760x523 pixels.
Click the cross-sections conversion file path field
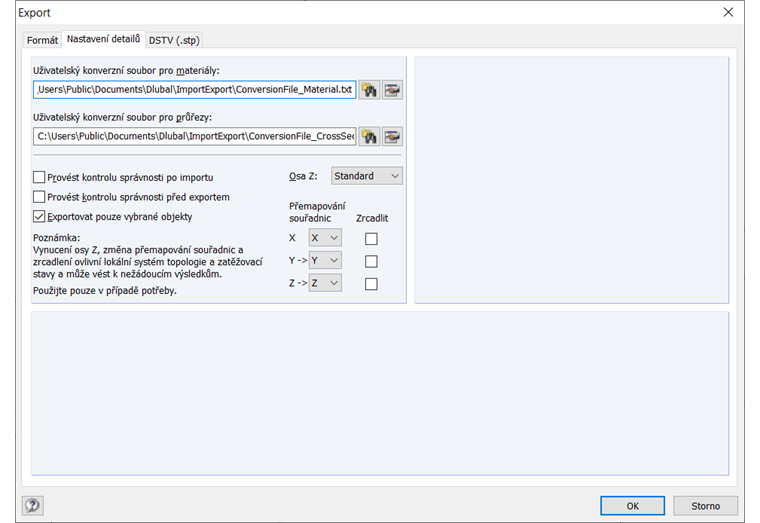(195, 136)
